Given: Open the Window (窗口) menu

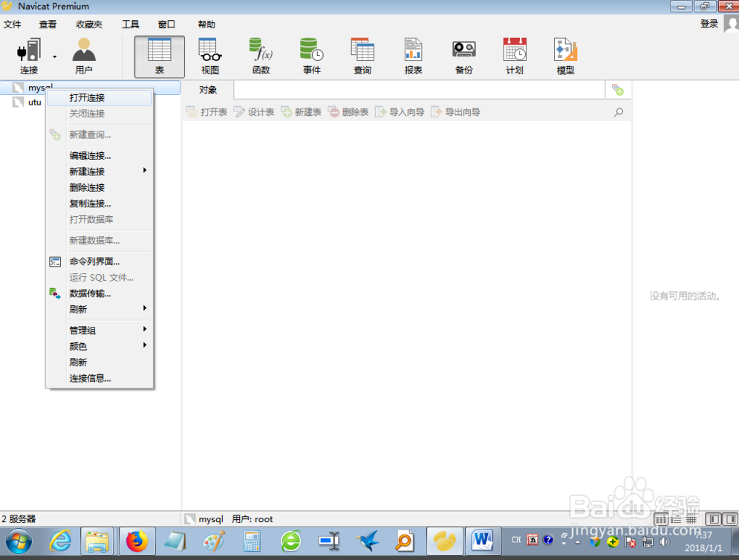Looking at the screenshot, I should pyautogui.click(x=166, y=24).
